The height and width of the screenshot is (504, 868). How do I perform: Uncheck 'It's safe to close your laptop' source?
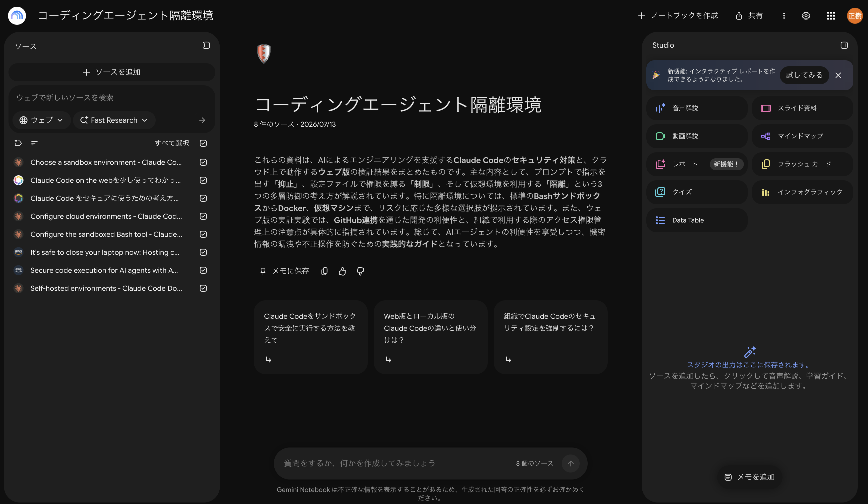click(203, 252)
